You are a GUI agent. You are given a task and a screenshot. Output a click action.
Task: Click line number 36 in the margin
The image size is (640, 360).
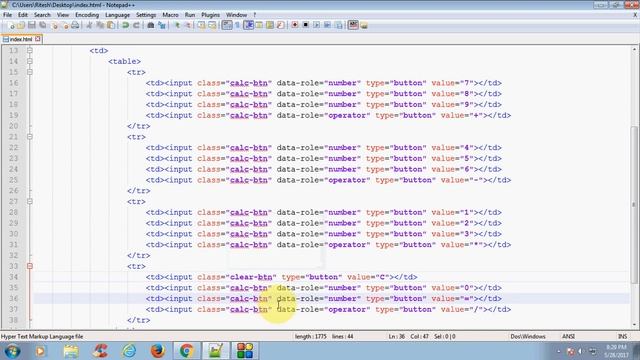coord(13,298)
